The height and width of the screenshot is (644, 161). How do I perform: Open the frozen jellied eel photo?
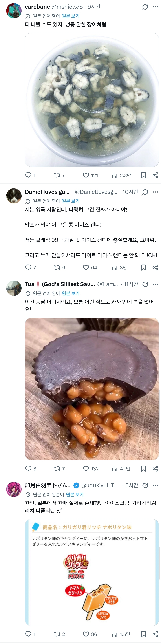[92, 100]
